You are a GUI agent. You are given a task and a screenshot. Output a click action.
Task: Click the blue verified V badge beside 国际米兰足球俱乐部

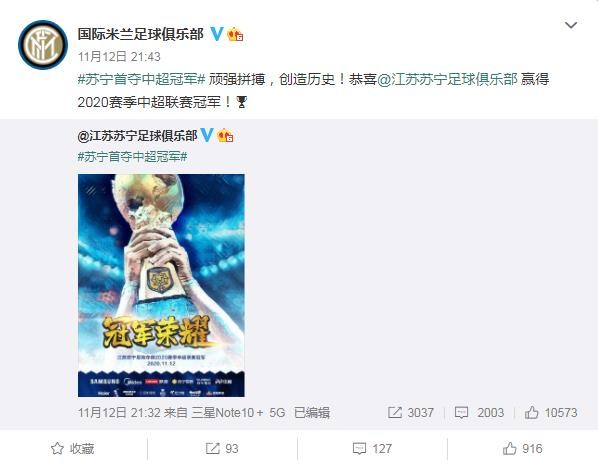click(x=217, y=34)
